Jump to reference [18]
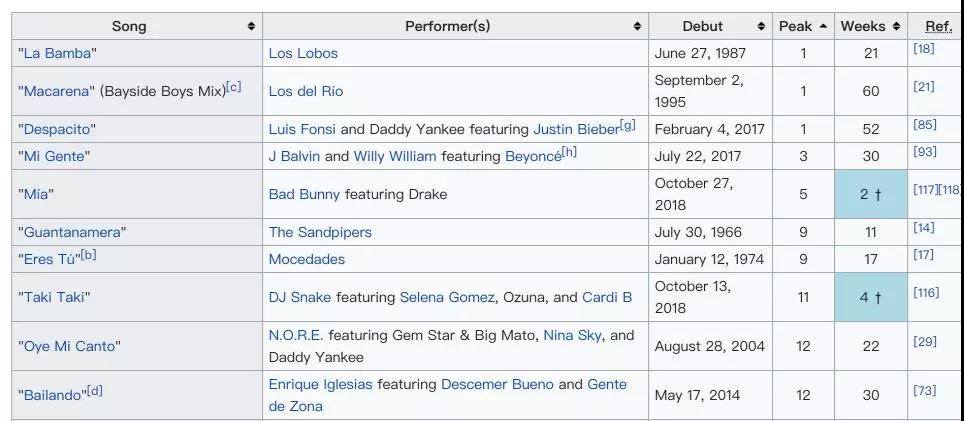Screen dimensions: 964x421 [923, 50]
